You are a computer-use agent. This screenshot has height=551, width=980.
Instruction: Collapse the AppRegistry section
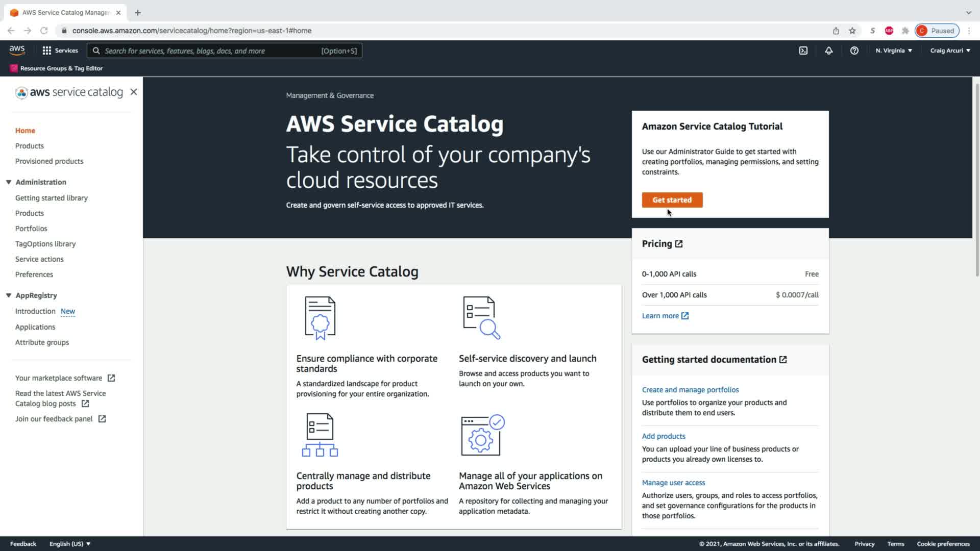(9, 295)
